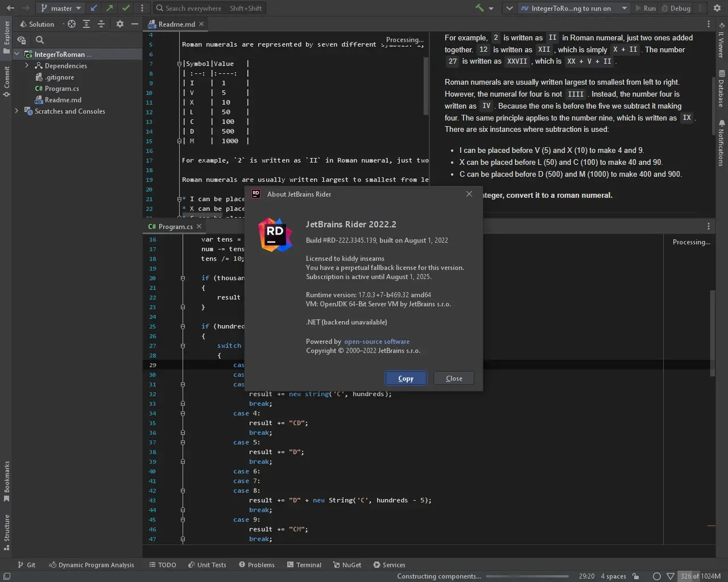Collapse the IntegerToRoman project node
The height and width of the screenshot is (582, 728).
(x=17, y=55)
